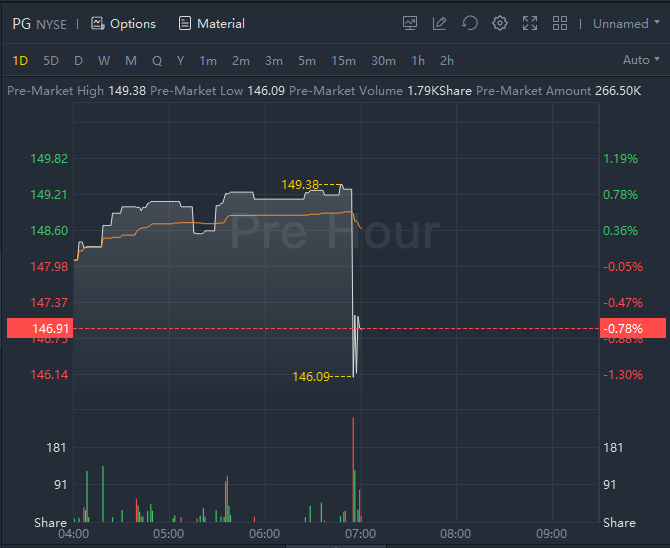This screenshot has width=670, height=548.
Task: Click the refresh chart icon
Action: [470, 23]
